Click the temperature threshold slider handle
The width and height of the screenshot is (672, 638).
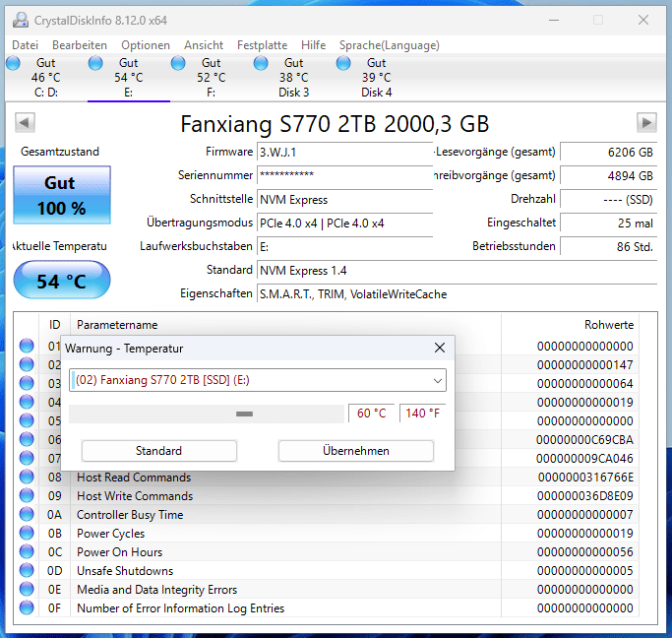[244, 414]
